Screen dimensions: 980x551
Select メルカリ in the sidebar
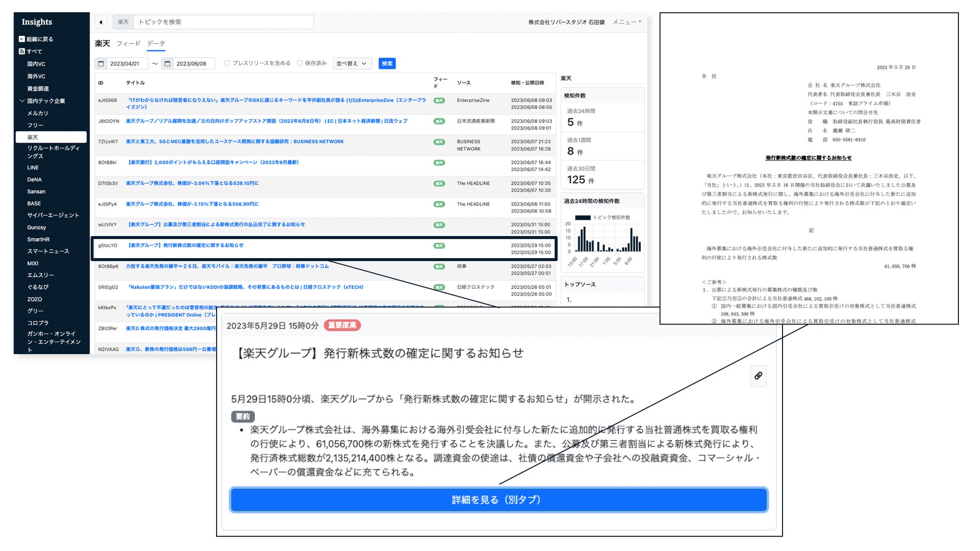[38, 113]
